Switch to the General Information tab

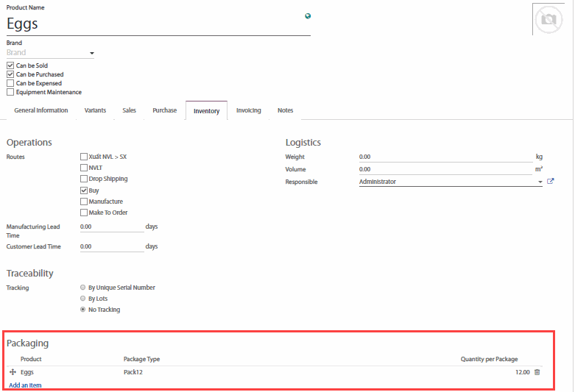[41, 110]
